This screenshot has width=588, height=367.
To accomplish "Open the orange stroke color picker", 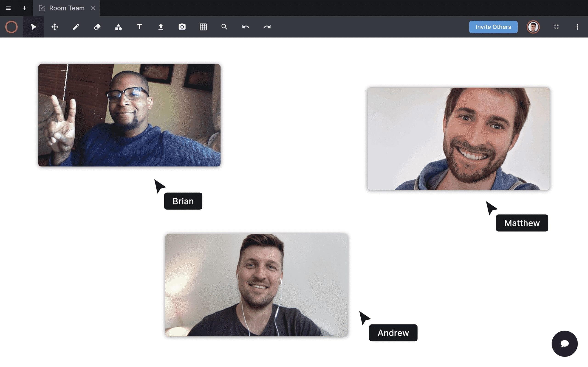I will tap(11, 27).
